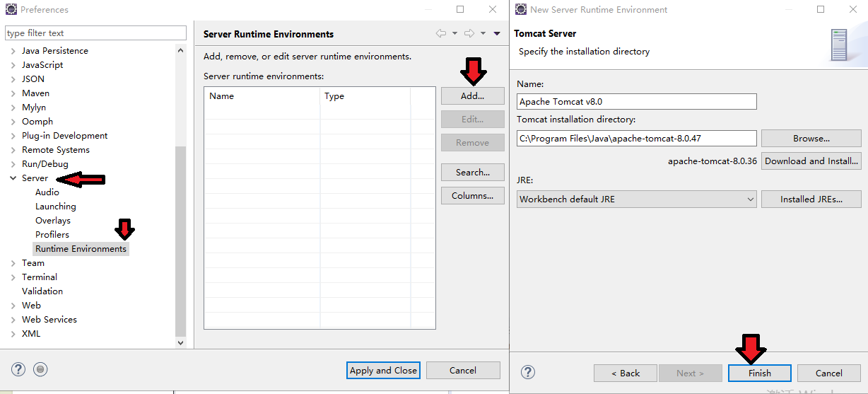
Task: Expand the Run/Debug node
Action: [13, 164]
